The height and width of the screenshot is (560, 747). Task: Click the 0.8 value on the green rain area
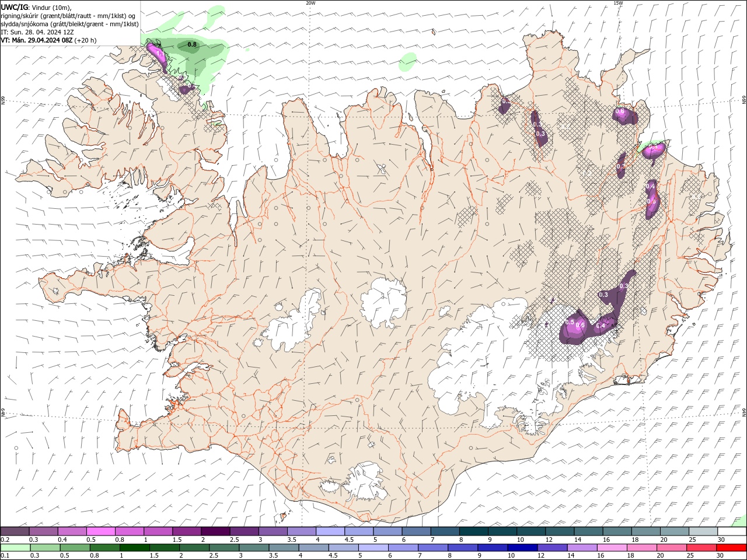point(192,44)
